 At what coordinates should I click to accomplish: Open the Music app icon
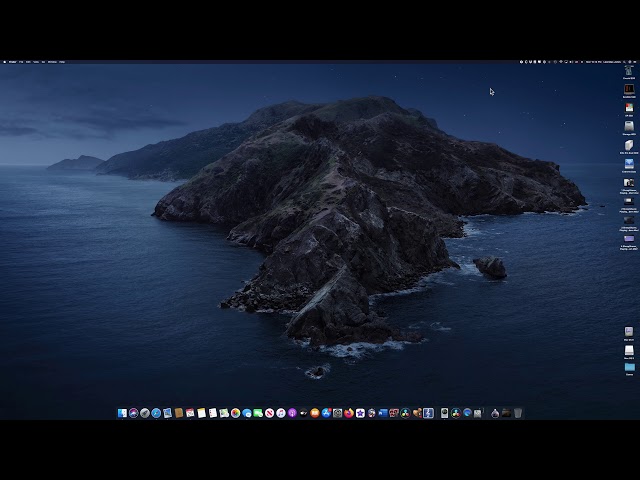tap(281, 413)
